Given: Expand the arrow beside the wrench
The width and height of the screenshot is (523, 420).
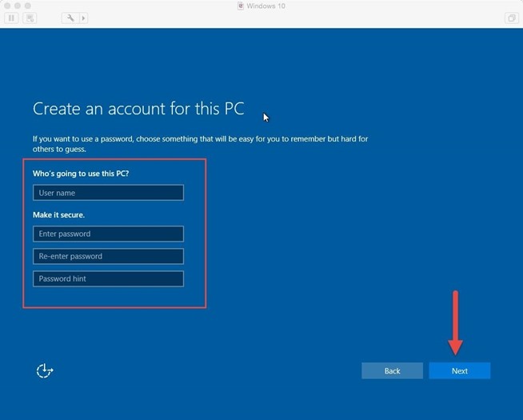Looking at the screenshot, I should tap(82, 18).
